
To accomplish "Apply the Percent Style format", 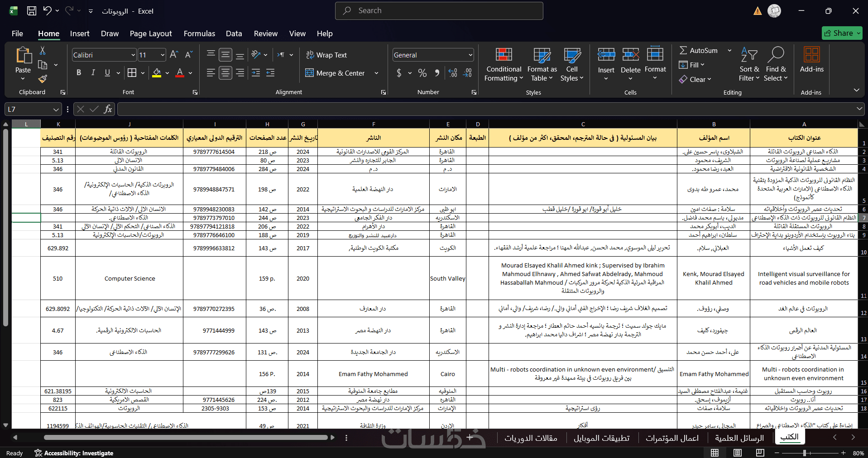I will [x=422, y=73].
